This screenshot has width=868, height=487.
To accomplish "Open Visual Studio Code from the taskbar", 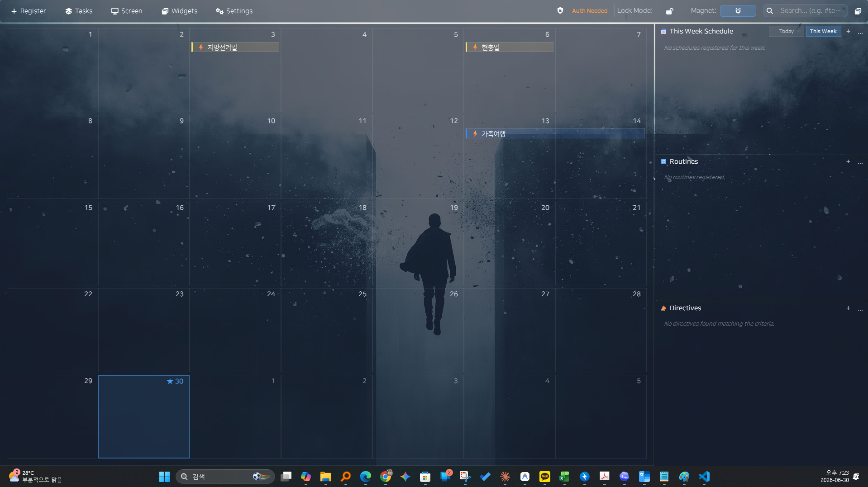I will coord(704,477).
